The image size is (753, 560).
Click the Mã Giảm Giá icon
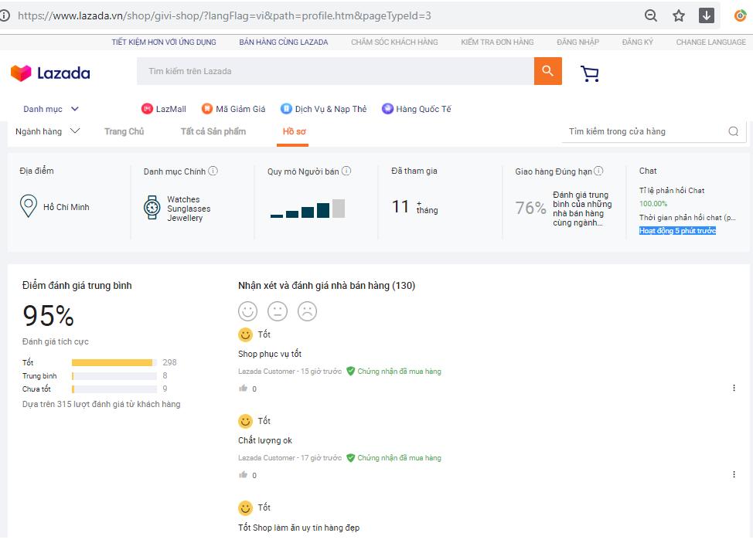coord(207,109)
